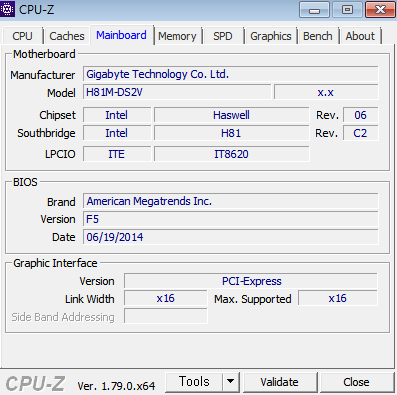Click the Validate button
The image size is (397, 395).
pos(280,382)
